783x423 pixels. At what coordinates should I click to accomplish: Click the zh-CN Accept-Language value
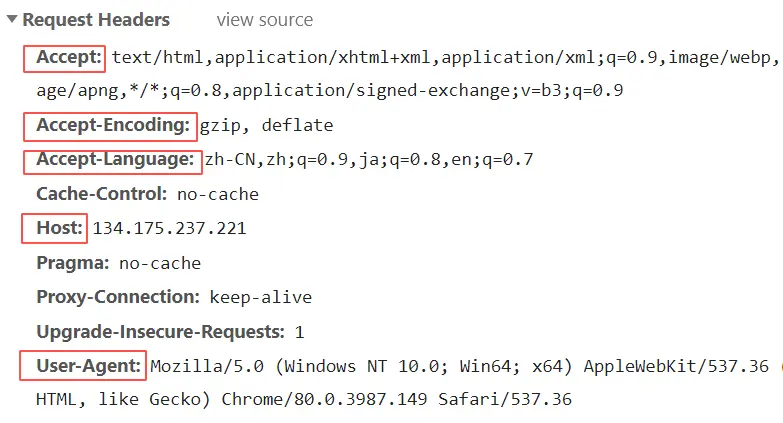368,160
